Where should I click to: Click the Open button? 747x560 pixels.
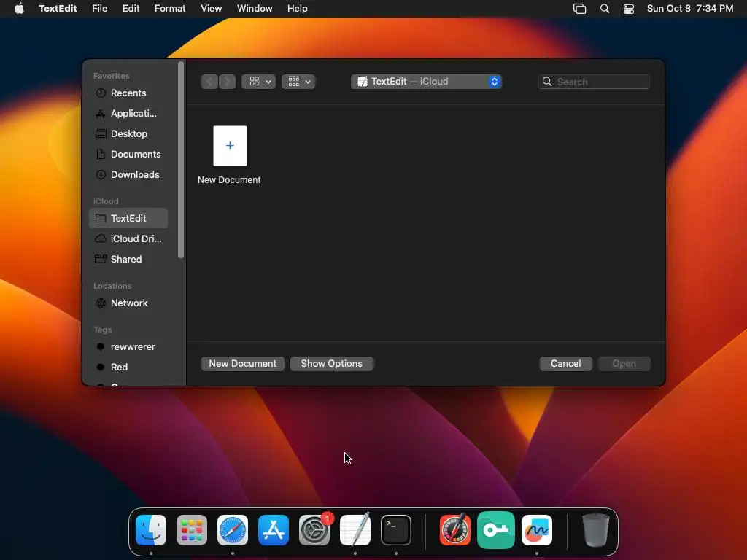pyautogui.click(x=624, y=363)
